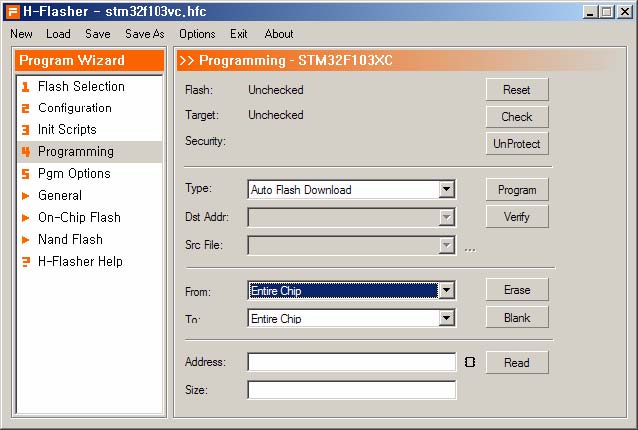Viewport: 638px width, 430px height.
Task: Open the Nand Flash wizard entry
Action: click(x=90, y=240)
